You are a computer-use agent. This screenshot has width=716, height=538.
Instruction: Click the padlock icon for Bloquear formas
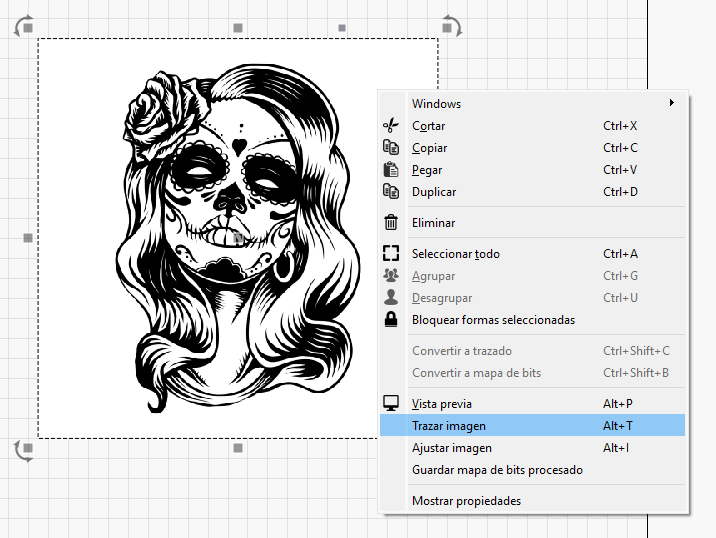click(391, 320)
